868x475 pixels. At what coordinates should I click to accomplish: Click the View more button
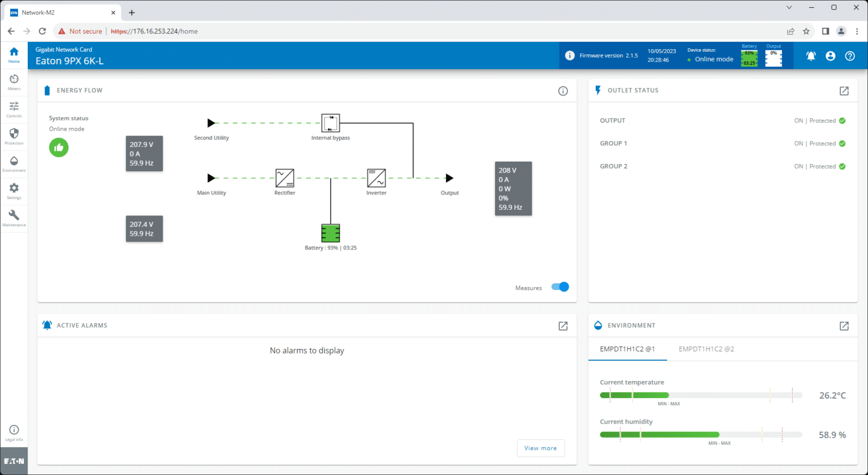click(x=541, y=448)
